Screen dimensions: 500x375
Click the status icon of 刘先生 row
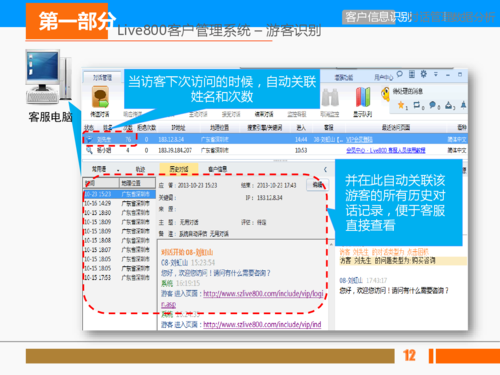click(x=89, y=139)
